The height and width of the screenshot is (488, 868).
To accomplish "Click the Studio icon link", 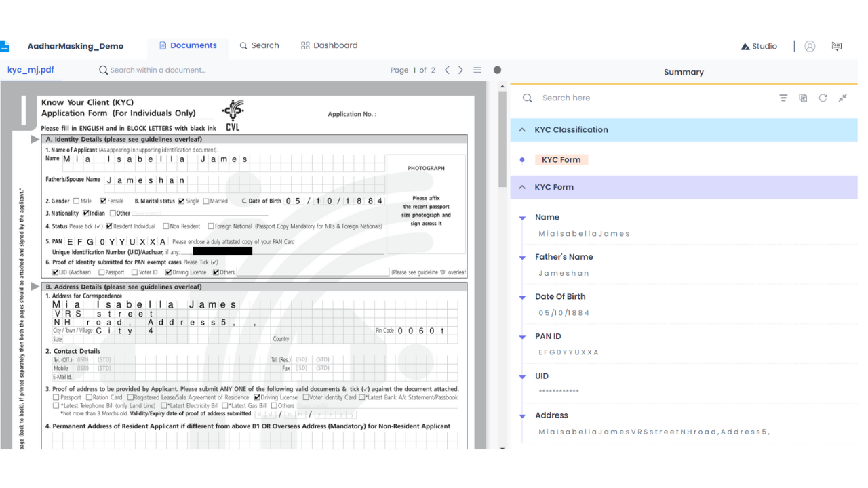I will coord(759,46).
